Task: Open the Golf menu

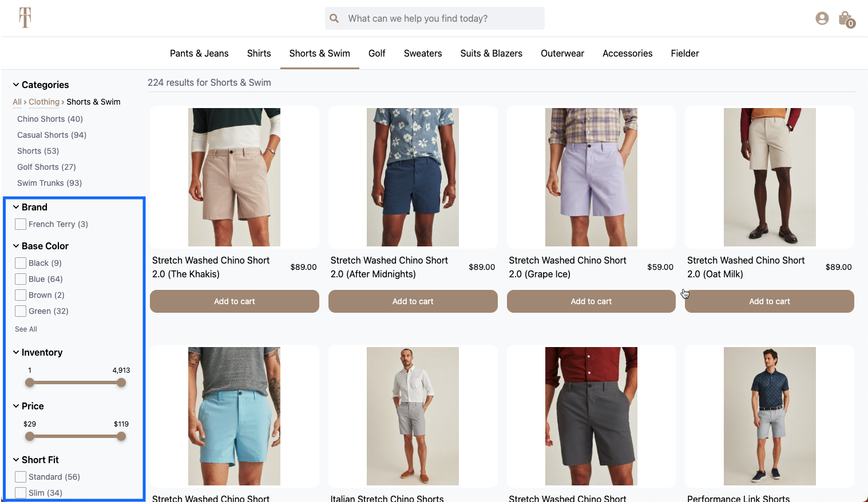Action: (377, 53)
